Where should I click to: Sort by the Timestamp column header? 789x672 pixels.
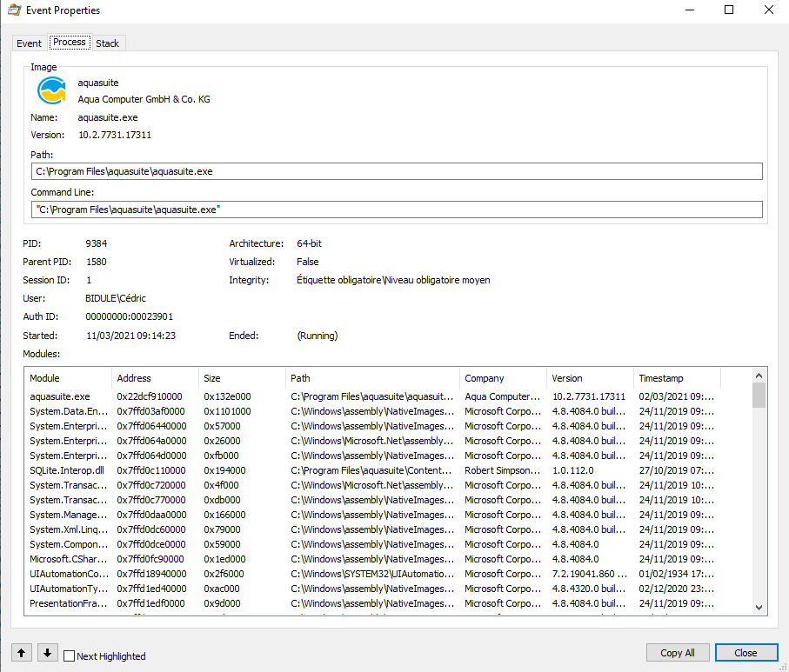click(x=677, y=378)
